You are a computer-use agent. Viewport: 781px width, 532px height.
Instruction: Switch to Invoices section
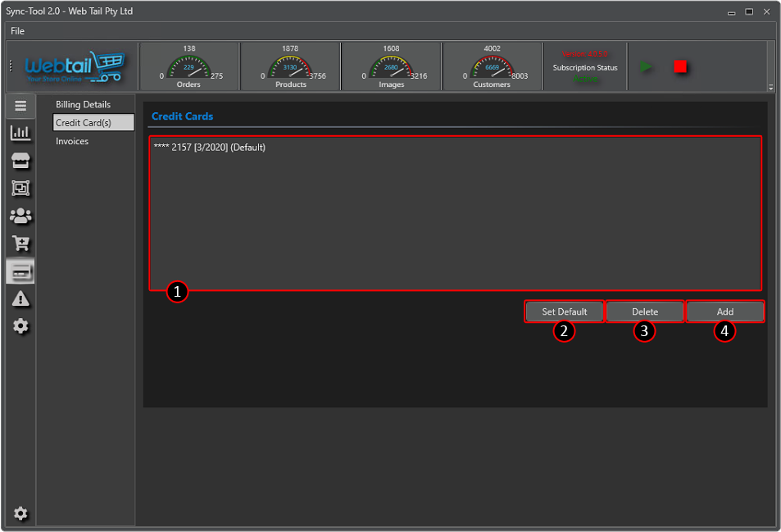(x=72, y=142)
